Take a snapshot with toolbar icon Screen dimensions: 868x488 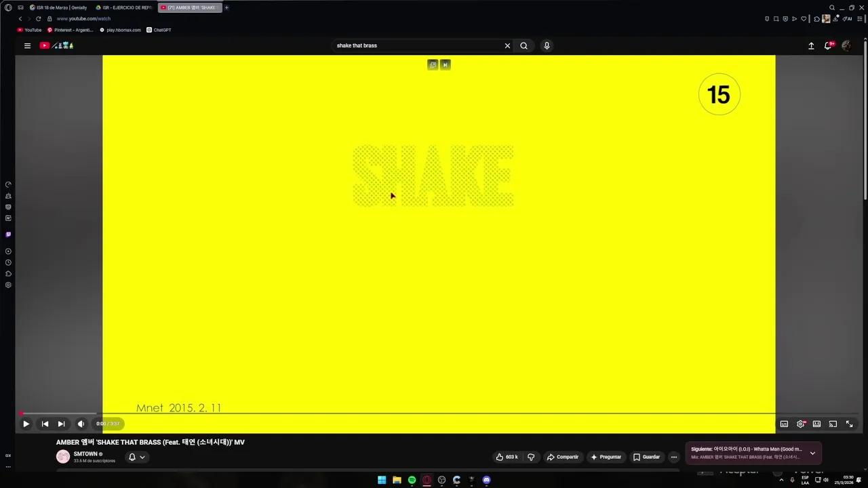pos(776,19)
